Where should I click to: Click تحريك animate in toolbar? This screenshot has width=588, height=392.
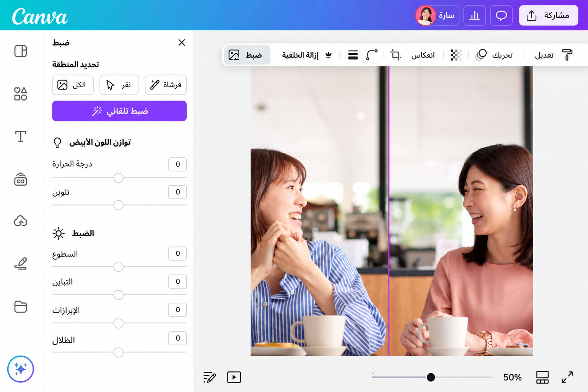pos(494,55)
